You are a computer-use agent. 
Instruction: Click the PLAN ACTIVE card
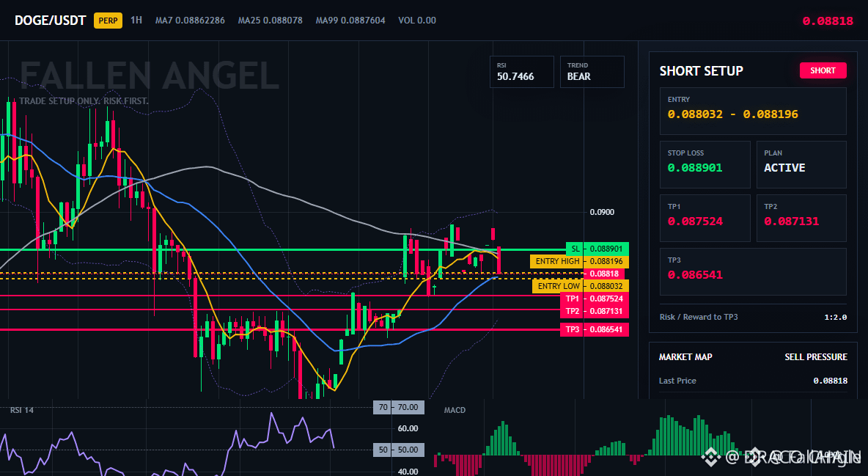click(801, 164)
